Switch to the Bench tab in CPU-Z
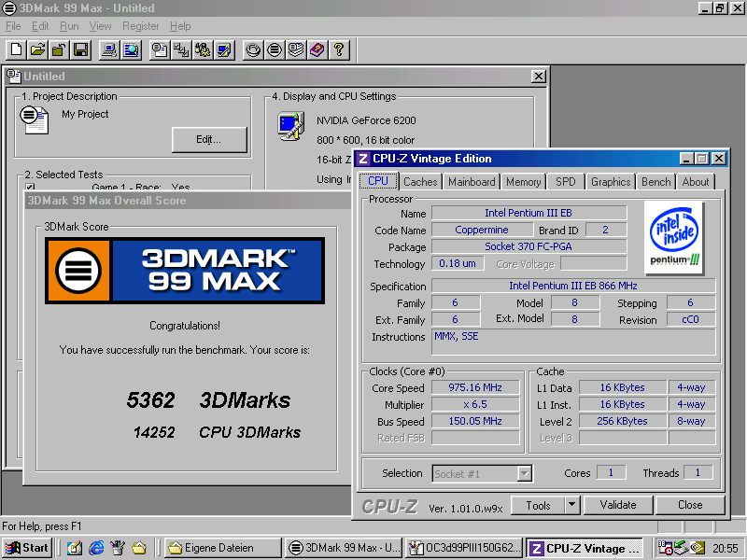Image resolution: width=747 pixels, height=560 pixels. click(x=655, y=182)
